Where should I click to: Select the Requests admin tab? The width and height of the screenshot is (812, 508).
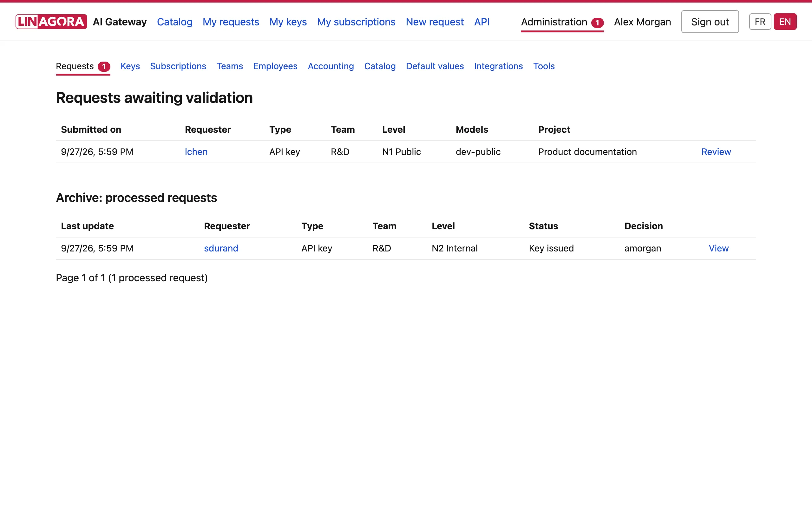coord(83,67)
